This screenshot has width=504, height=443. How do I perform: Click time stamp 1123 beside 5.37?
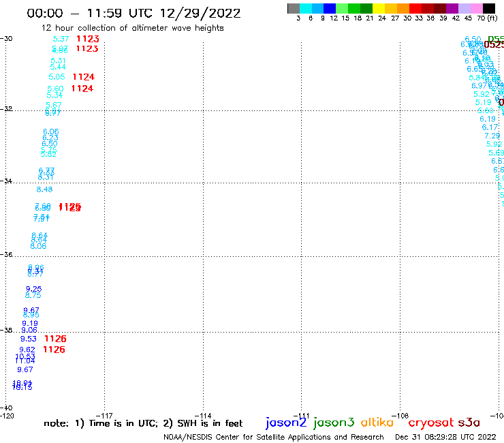(x=88, y=39)
